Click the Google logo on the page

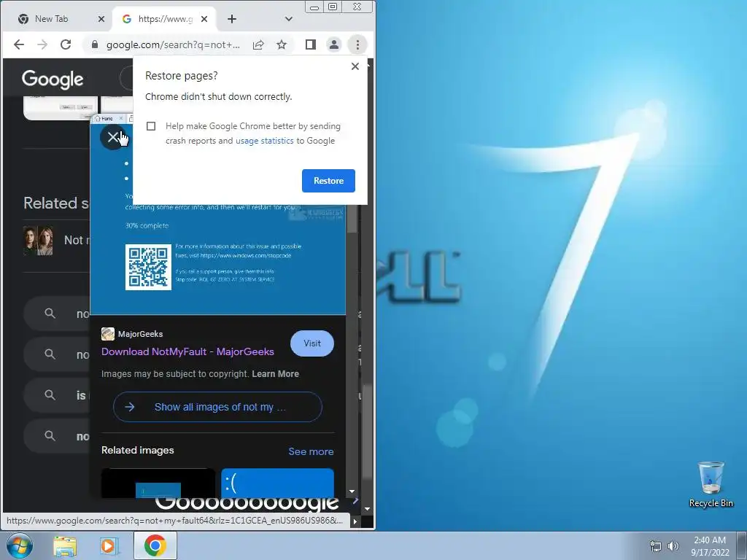pos(53,79)
